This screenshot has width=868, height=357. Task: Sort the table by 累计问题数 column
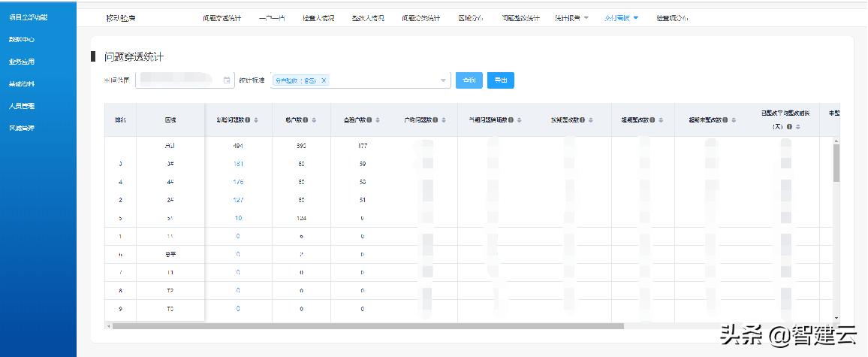256,120
